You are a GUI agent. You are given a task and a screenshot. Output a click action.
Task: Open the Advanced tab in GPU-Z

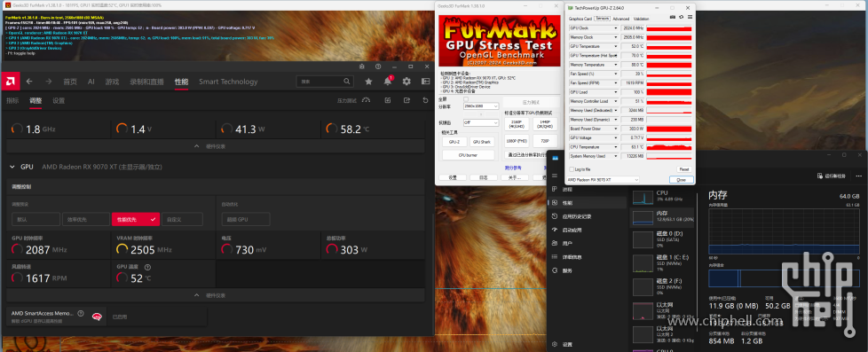click(x=620, y=19)
